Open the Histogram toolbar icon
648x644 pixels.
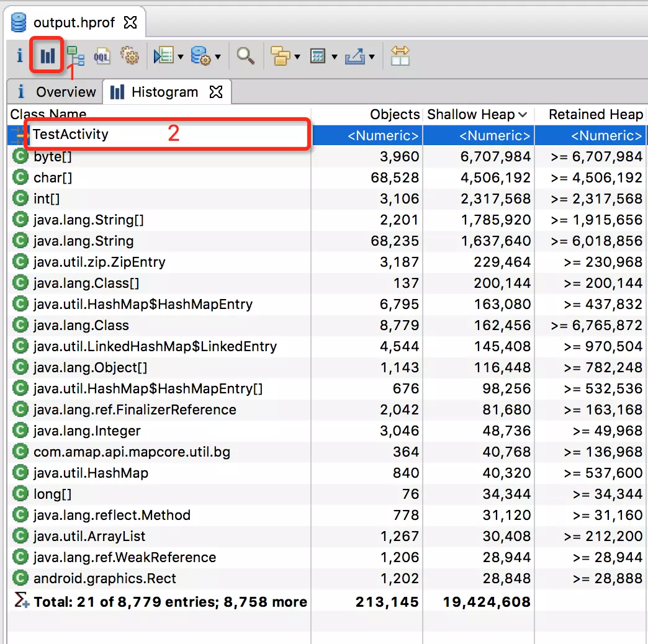pyautogui.click(x=47, y=55)
